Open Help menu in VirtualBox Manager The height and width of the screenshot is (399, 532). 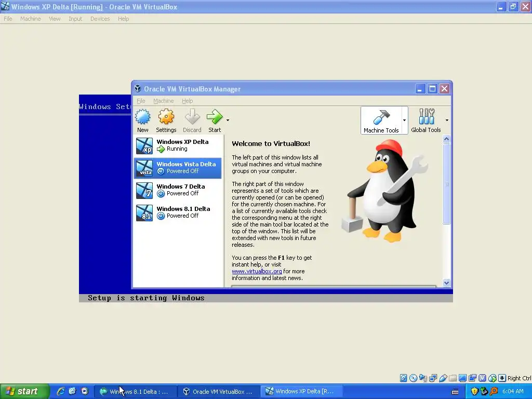[187, 101]
